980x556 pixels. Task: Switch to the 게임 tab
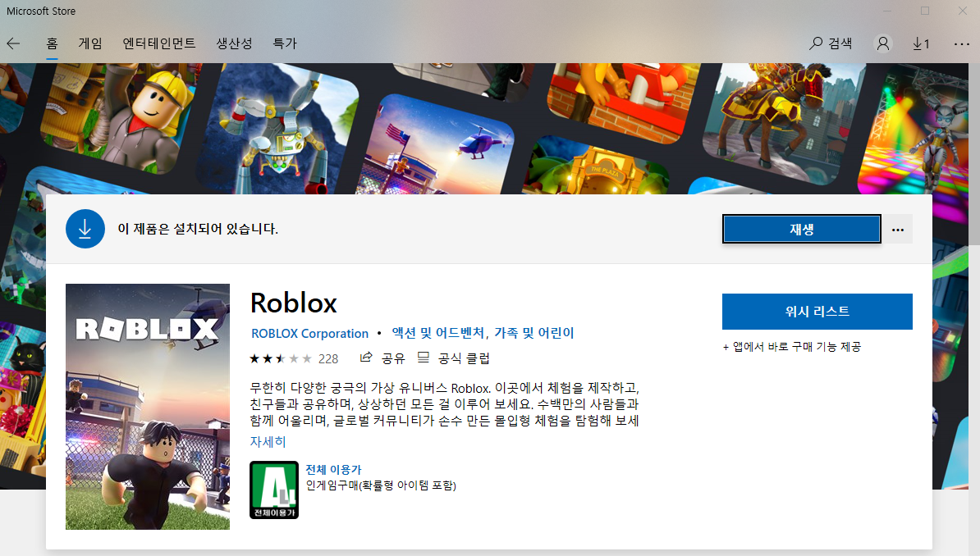point(90,43)
